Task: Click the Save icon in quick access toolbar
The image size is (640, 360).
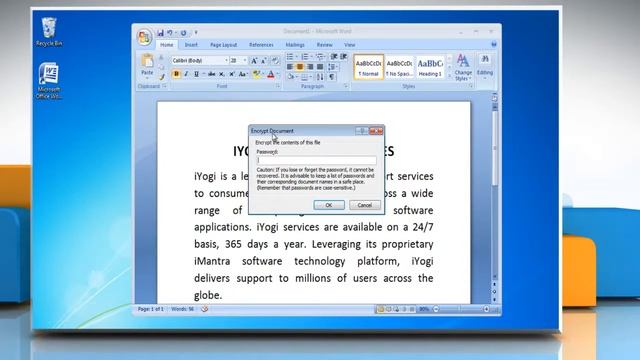Action: 160,33
